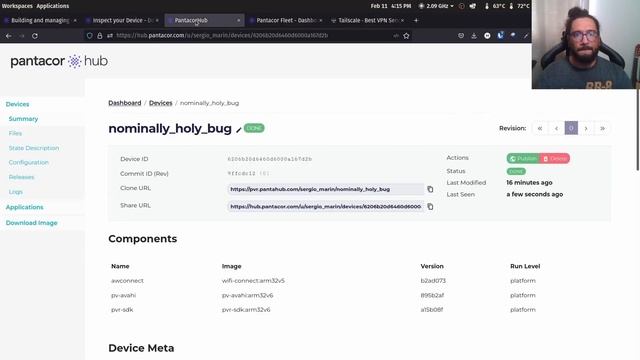This screenshot has height=360, width=640.
Task: Open new browser tab with plus
Action: coord(416,20)
